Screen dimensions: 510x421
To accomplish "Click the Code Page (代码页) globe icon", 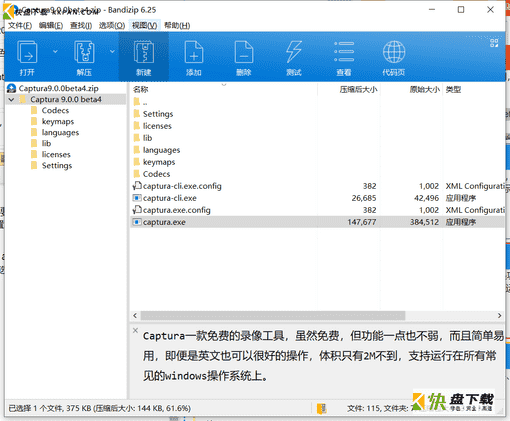I will click(x=394, y=52).
